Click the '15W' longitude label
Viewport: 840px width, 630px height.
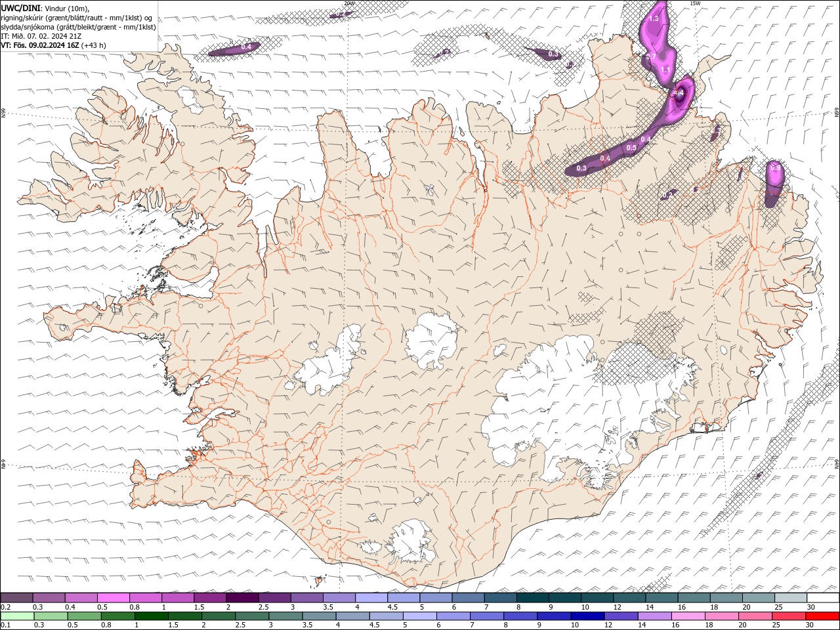(695, 3)
